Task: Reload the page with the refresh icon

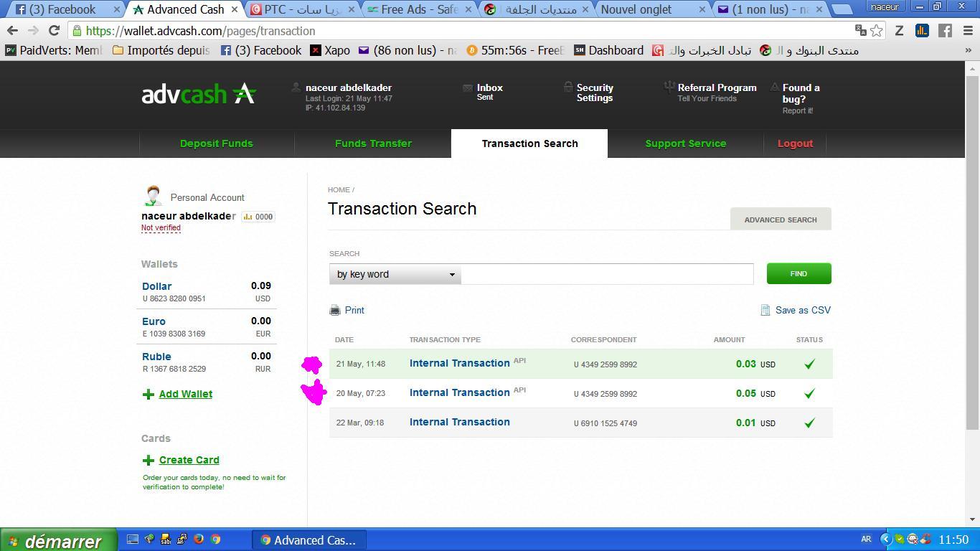Action: point(54,31)
